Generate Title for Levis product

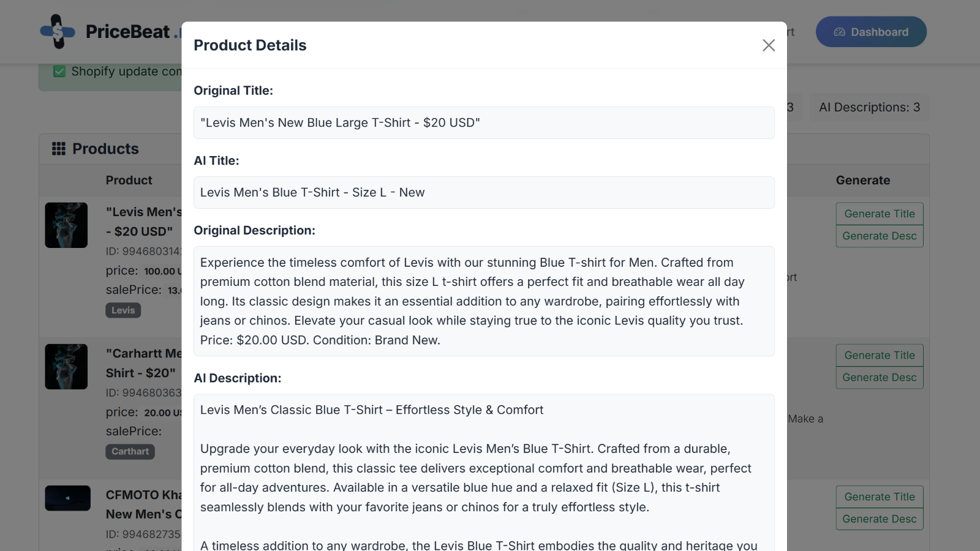click(x=879, y=214)
